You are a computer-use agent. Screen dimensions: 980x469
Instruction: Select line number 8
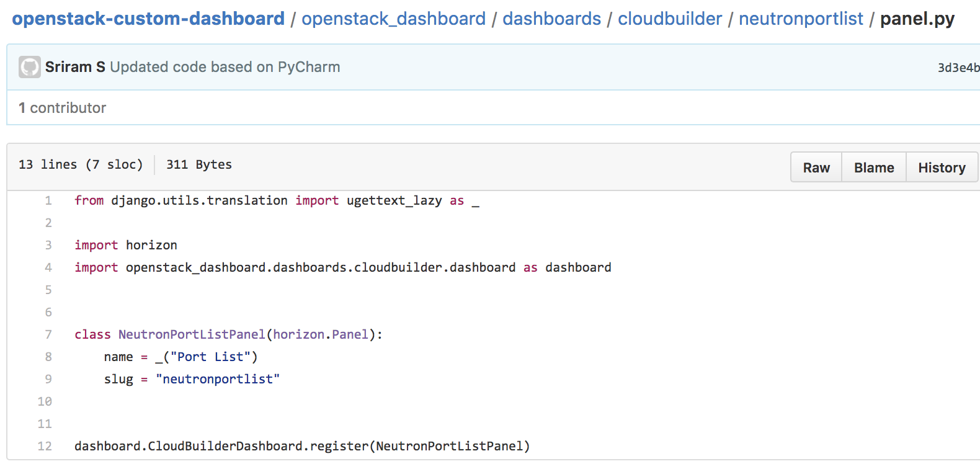[48, 357]
